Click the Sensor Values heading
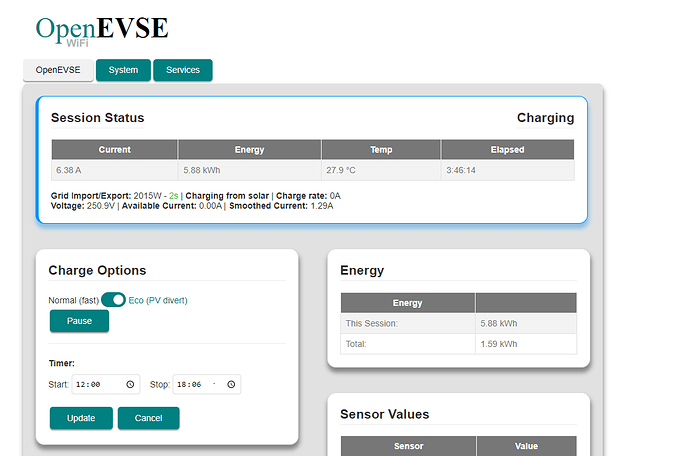690x456 pixels. 385,414
